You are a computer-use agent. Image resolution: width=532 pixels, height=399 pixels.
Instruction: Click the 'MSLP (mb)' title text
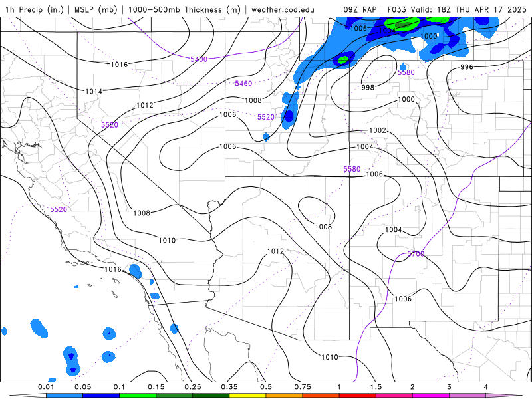(94, 9)
